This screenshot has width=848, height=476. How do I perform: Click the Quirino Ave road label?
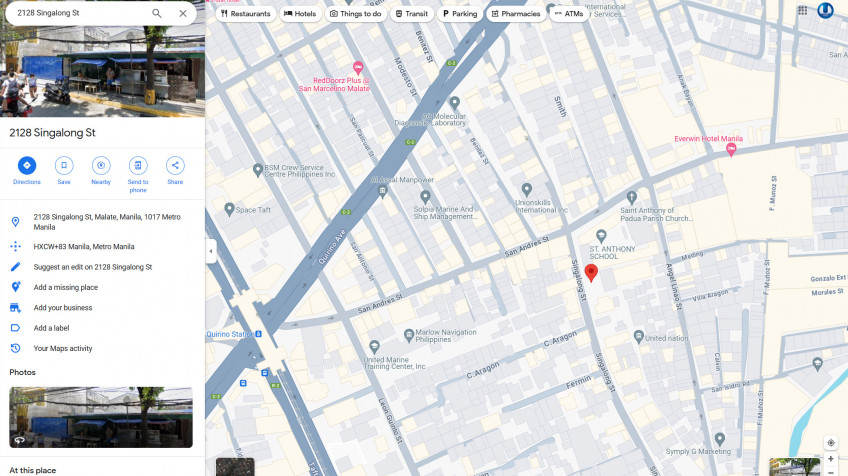[x=332, y=248]
